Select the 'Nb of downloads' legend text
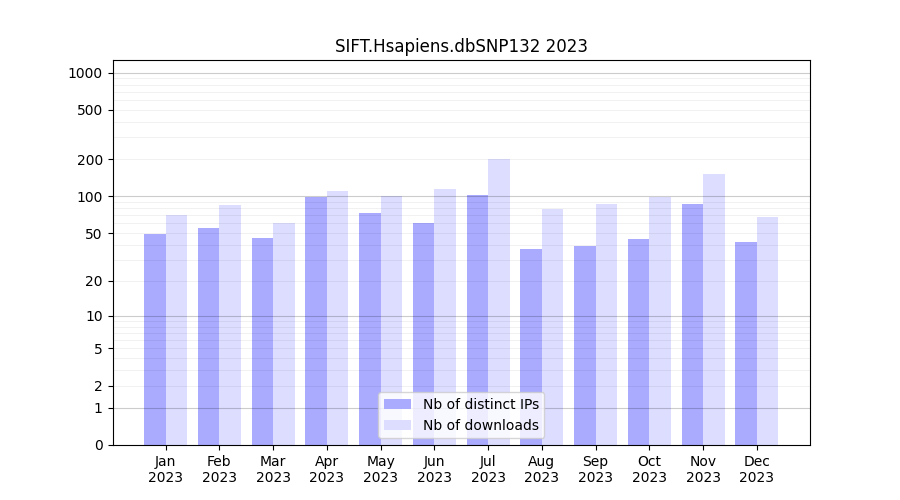The height and width of the screenshot is (500, 900). point(480,425)
